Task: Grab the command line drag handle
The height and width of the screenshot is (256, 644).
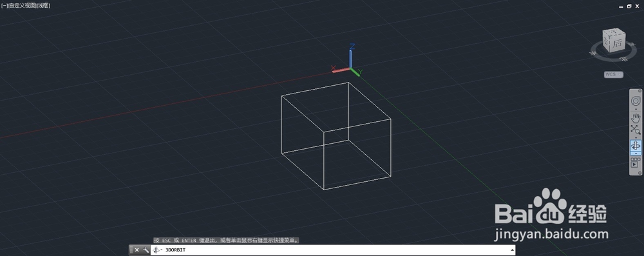Action: (131, 250)
